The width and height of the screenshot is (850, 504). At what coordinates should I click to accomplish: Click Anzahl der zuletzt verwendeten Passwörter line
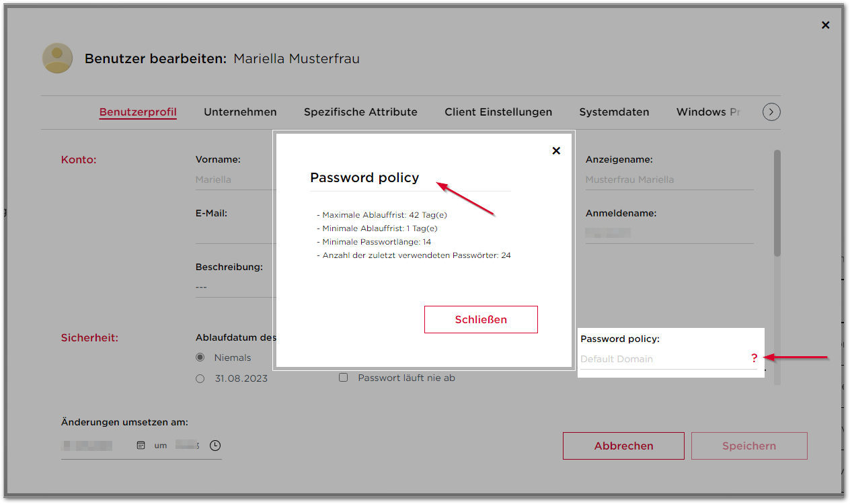tap(414, 255)
